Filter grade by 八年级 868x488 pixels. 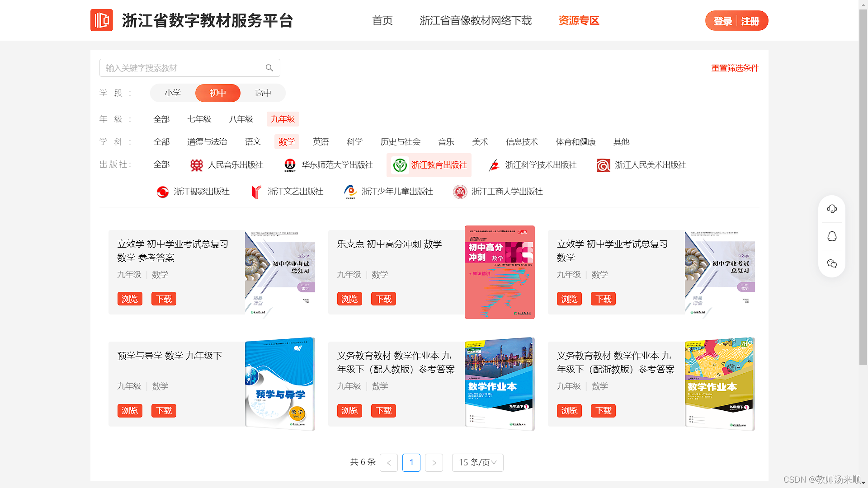pyautogui.click(x=241, y=119)
